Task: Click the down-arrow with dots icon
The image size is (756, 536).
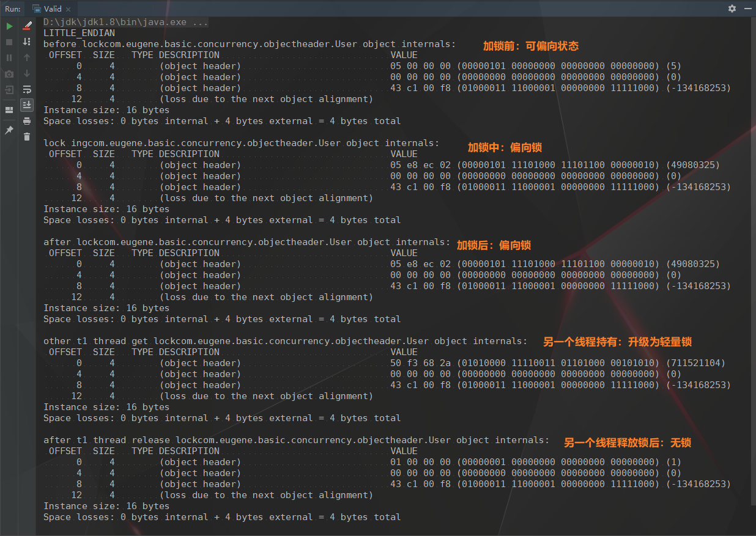Action: pos(27,42)
